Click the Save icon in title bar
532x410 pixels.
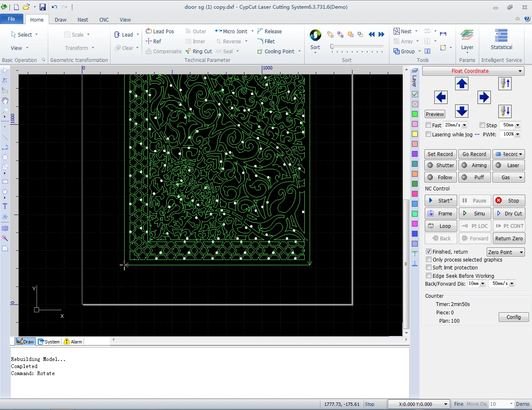(42, 7)
